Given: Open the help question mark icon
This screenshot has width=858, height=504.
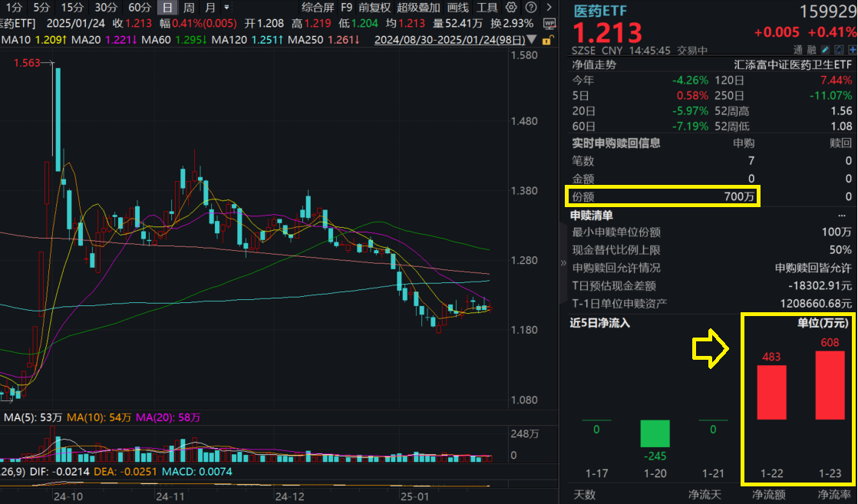Looking at the screenshot, I should click(x=531, y=8).
